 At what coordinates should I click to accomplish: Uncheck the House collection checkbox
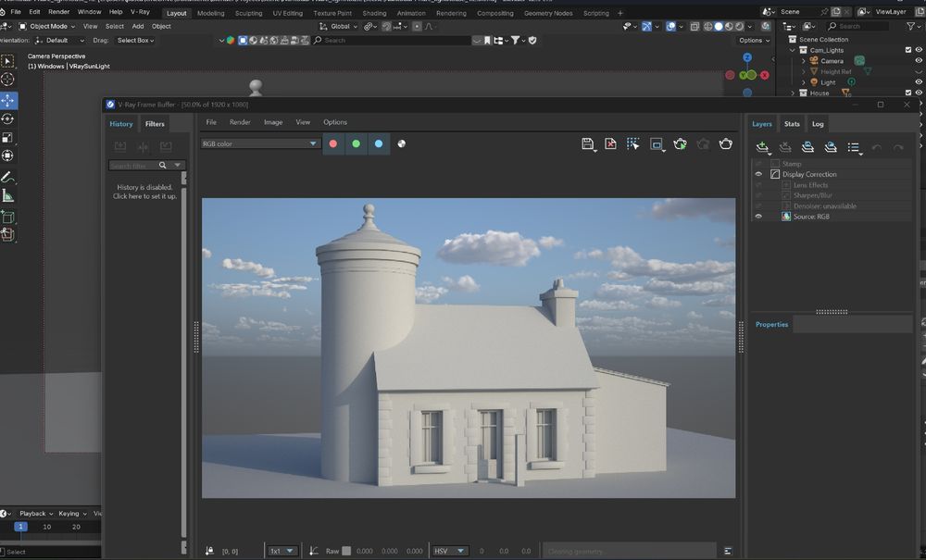[908, 93]
